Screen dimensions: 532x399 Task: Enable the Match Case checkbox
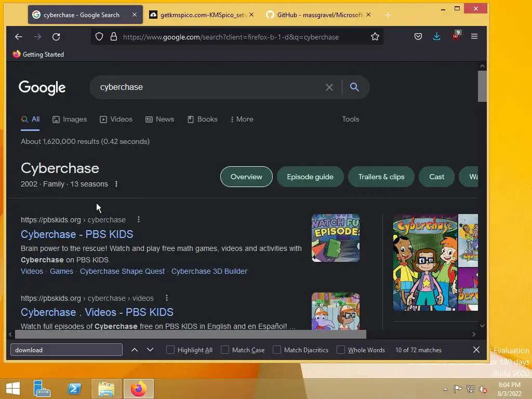(x=225, y=350)
